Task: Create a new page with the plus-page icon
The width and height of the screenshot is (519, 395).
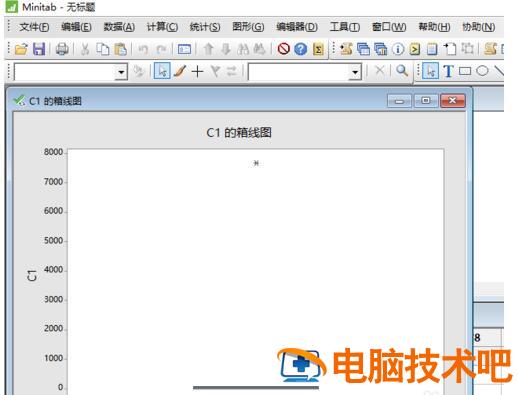Action: 450,49
